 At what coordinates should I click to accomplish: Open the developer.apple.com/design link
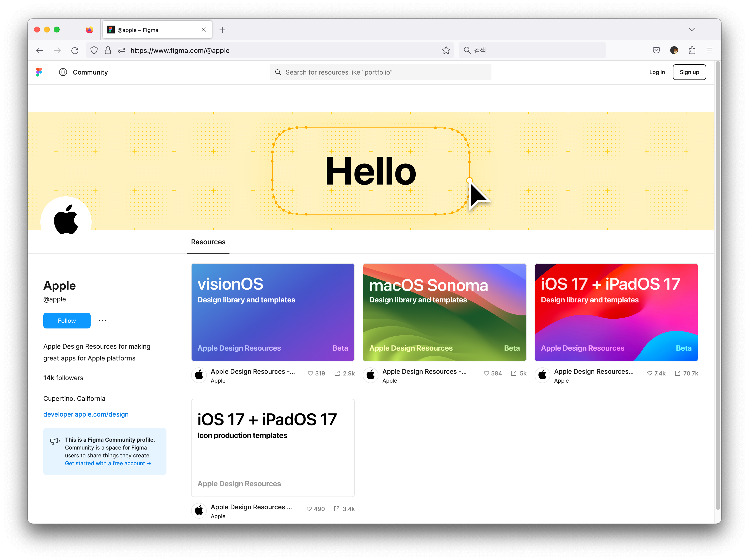[x=86, y=414]
